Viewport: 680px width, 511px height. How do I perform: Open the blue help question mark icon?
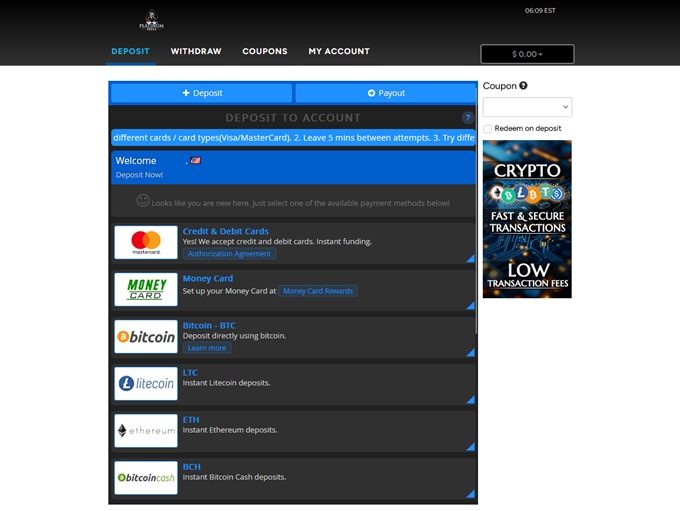pos(467,118)
